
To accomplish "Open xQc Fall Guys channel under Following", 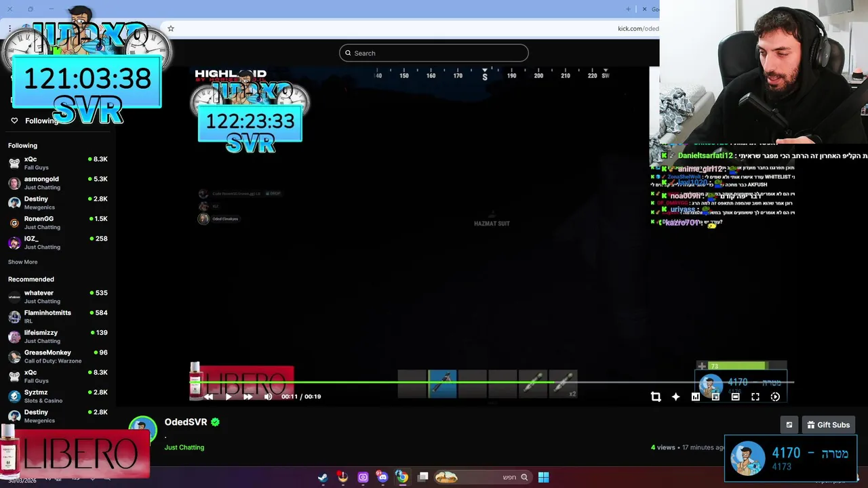I will click(58, 163).
